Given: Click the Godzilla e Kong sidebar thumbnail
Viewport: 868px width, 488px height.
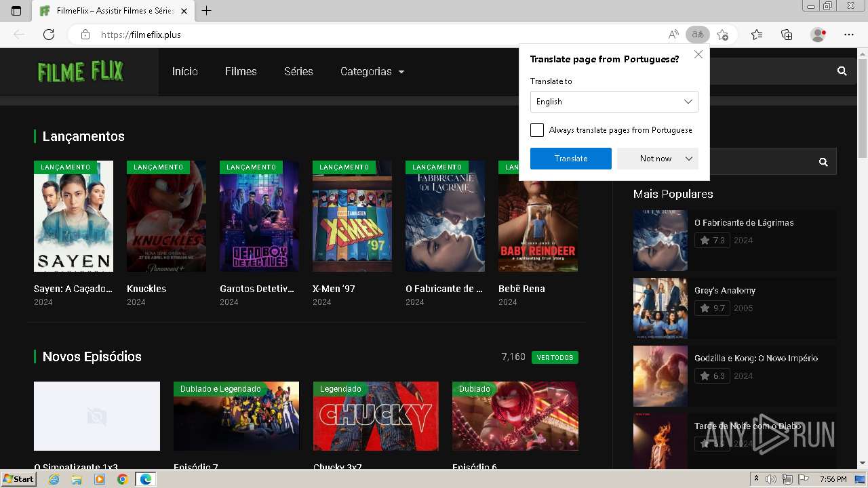Looking at the screenshot, I should [660, 376].
